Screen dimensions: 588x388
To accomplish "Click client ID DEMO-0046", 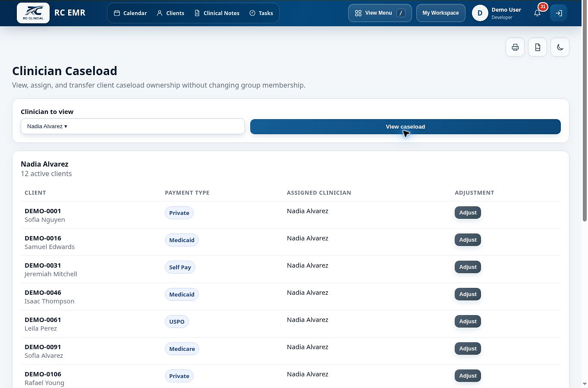I will pos(43,293).
